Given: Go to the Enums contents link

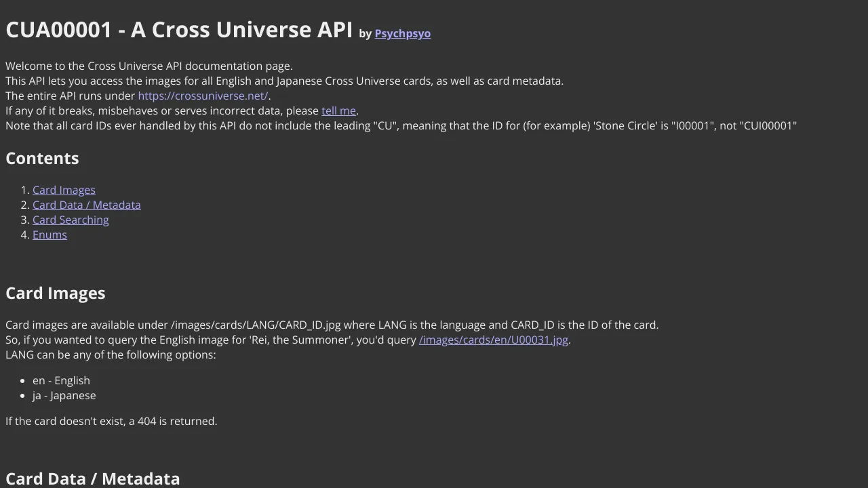Looking at the screenshot, I should point(50,235).
